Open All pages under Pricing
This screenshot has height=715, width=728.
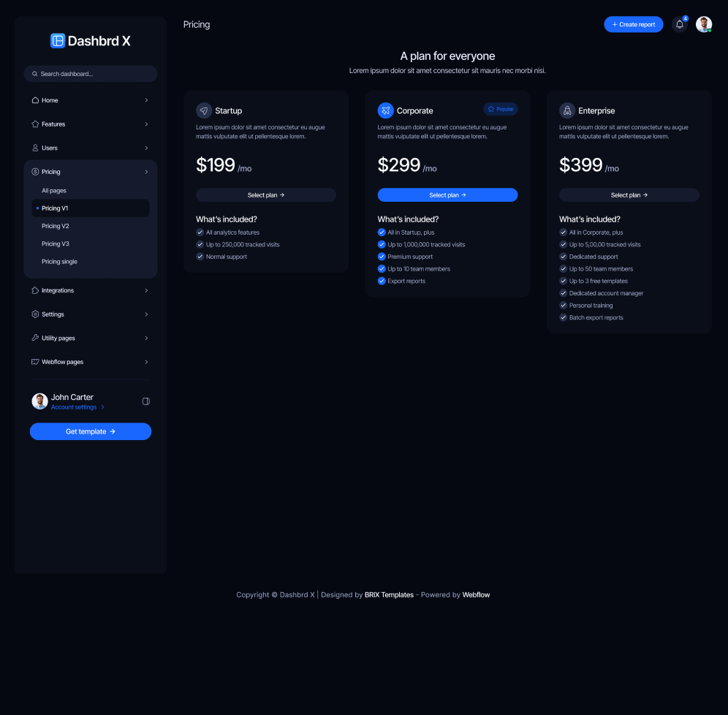tap(54, 190)
